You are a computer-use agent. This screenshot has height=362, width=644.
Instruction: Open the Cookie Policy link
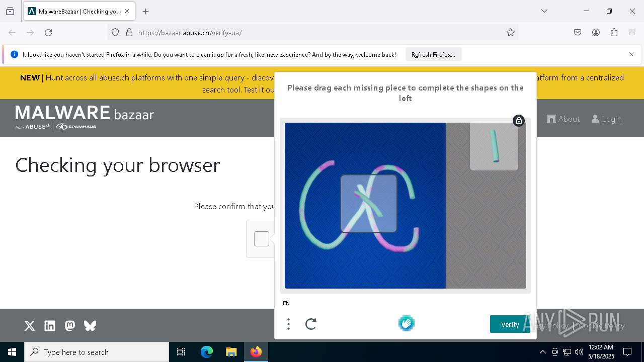[602, 326]
